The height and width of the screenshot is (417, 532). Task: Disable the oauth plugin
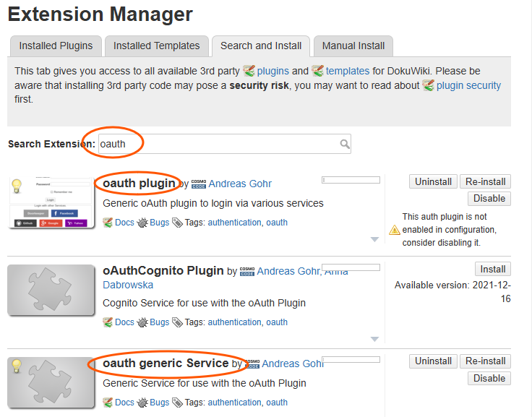[x=489, y=199]
